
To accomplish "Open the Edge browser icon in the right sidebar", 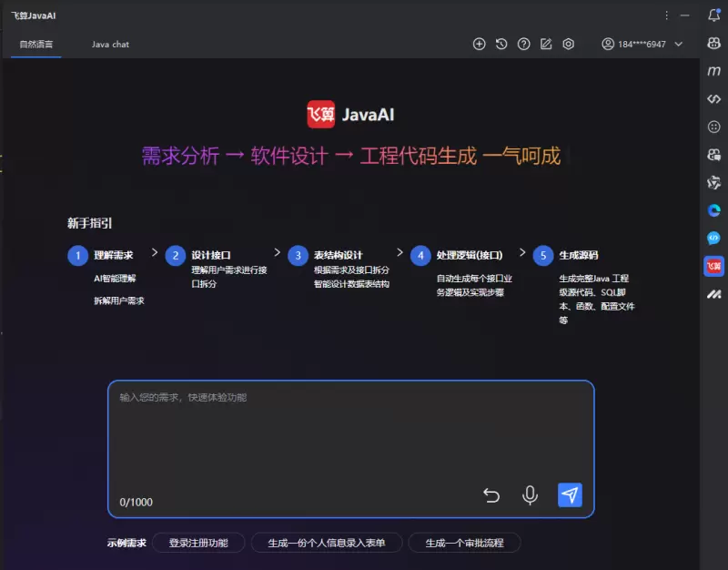I will pos(713,210).
